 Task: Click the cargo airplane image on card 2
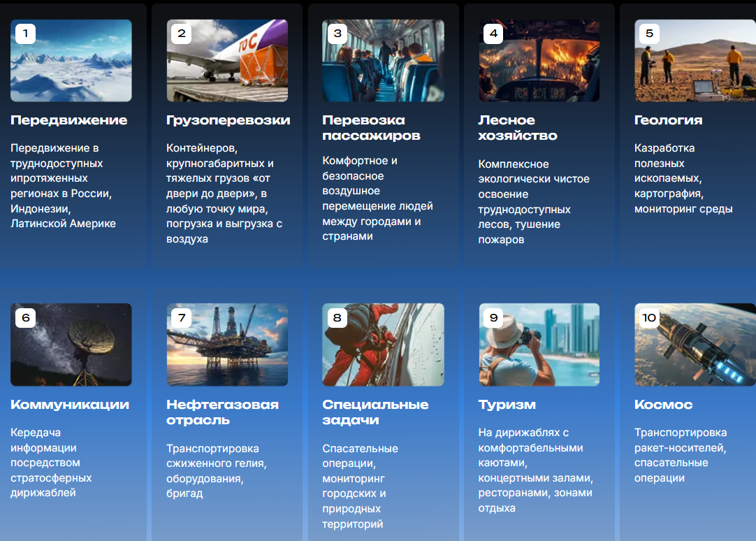click(227, 61)
